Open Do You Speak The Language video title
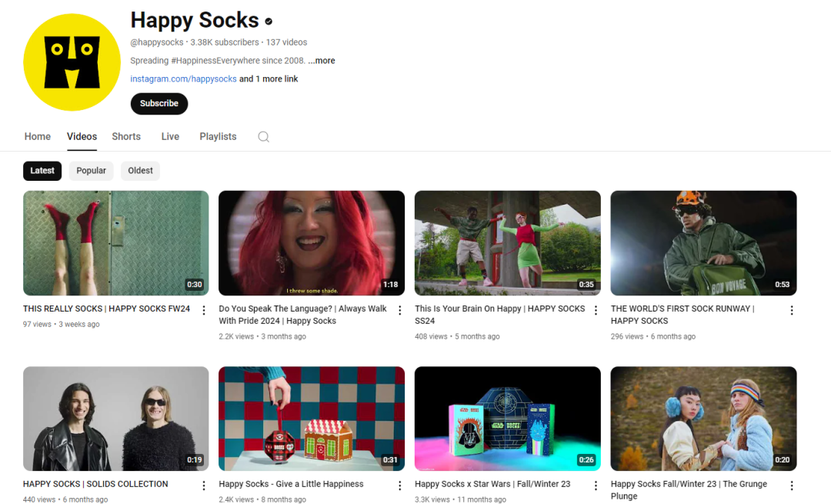This screenshot has height=504, width=831. click(x=302, y=315)
